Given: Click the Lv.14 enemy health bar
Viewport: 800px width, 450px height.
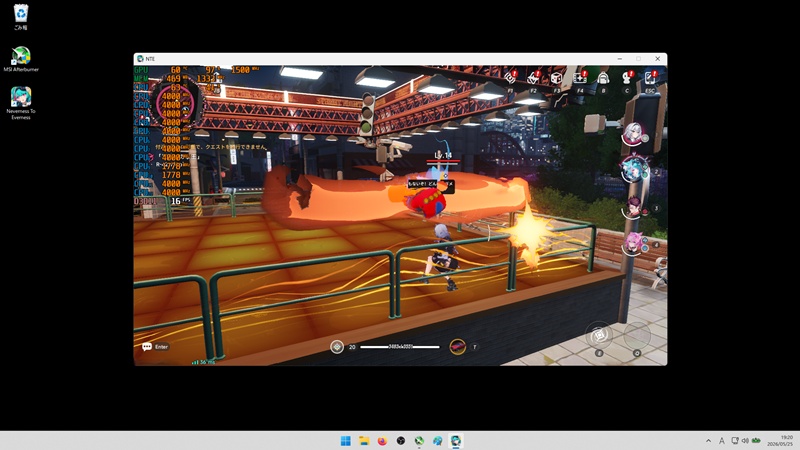Looking at the screenshot, I should tap(443, 161).
